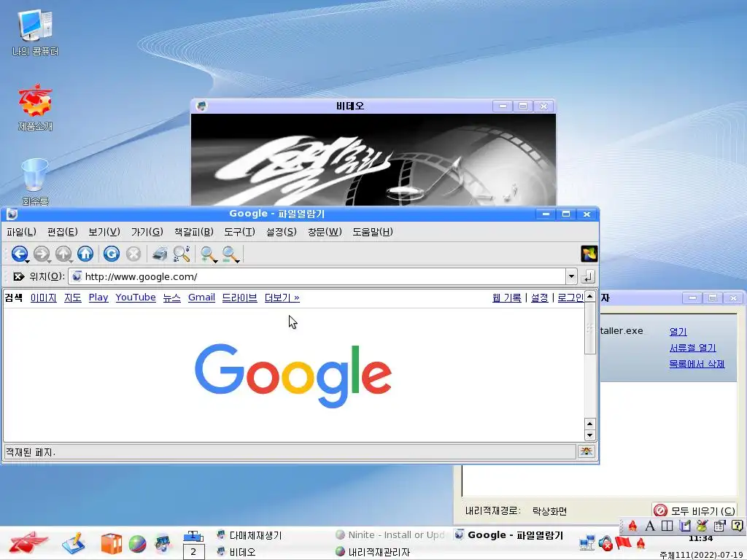Screen dimensions: 747x560
Task: Click the Forward arrow toolbar icon
Action: [42, 254]
